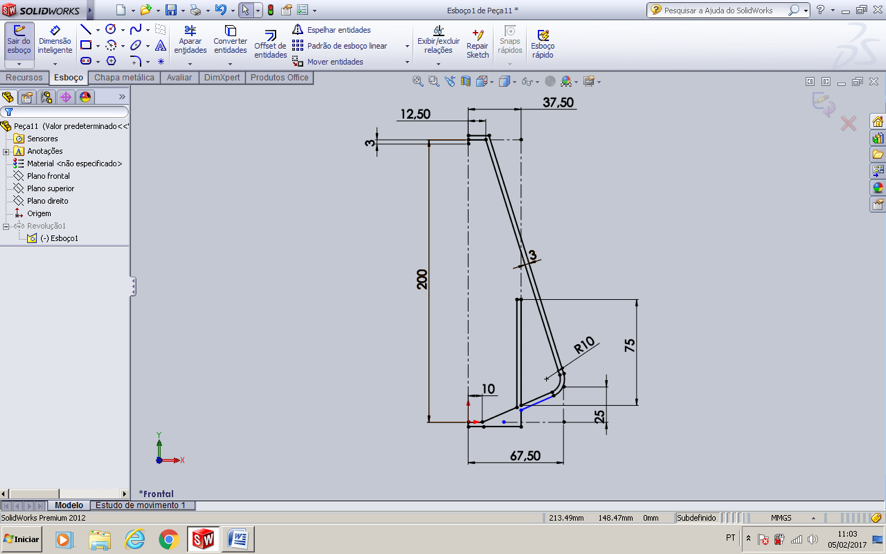The height and width of the screenshot is (554, 886).
Task: Click Espelhar entidades
Action: click(331, 30)
